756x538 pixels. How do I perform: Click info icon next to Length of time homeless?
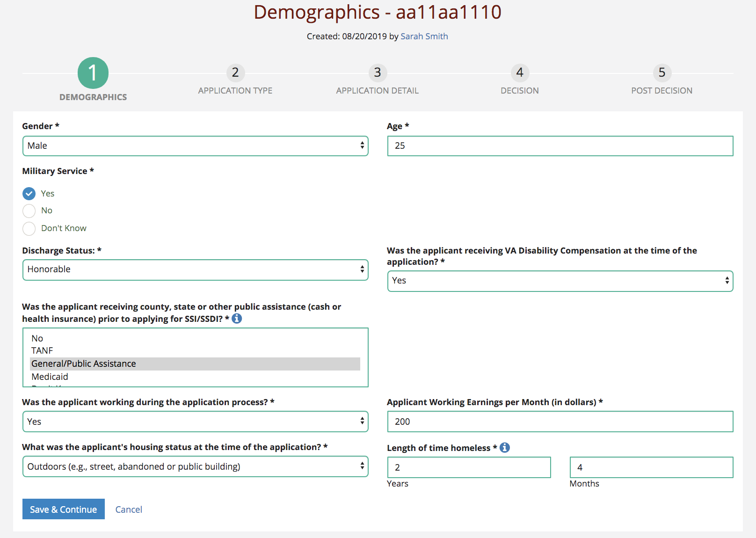click(x=505, y=448)
